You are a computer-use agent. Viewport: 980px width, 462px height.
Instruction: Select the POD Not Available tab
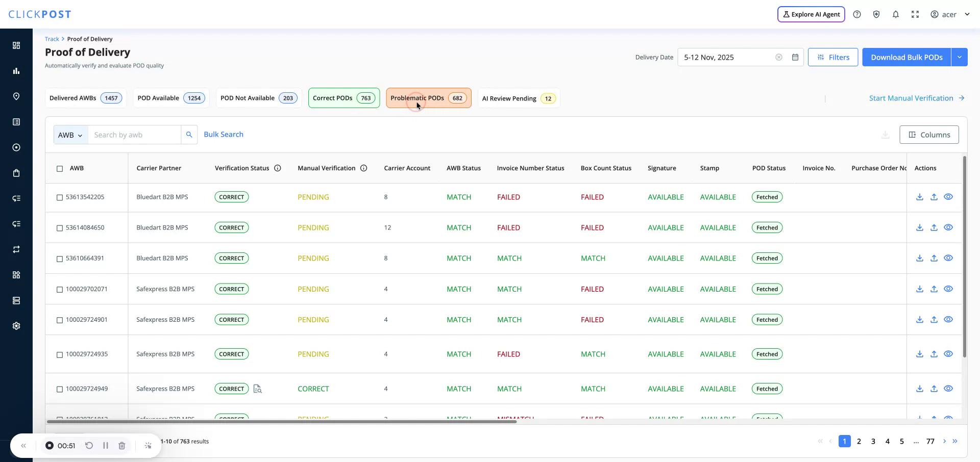(258, 98)
